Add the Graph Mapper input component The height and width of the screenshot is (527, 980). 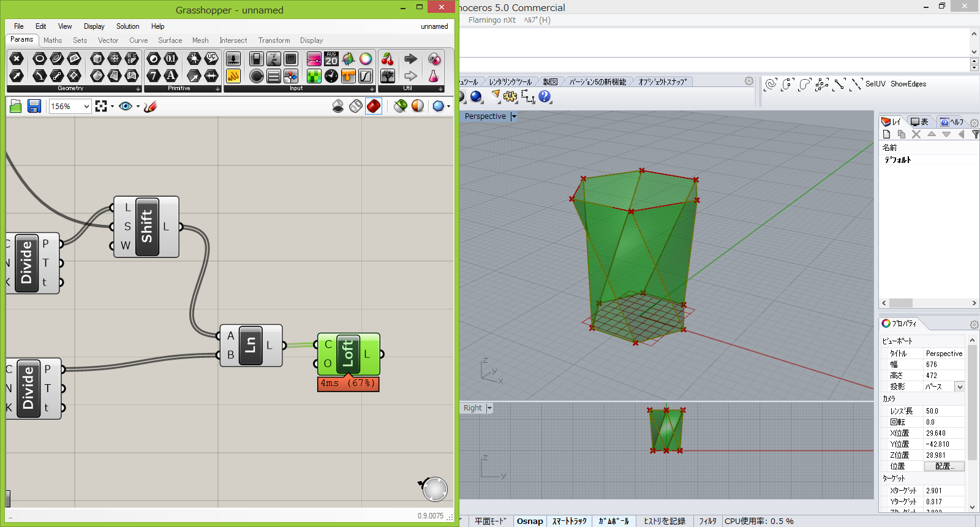coord(366,76)
